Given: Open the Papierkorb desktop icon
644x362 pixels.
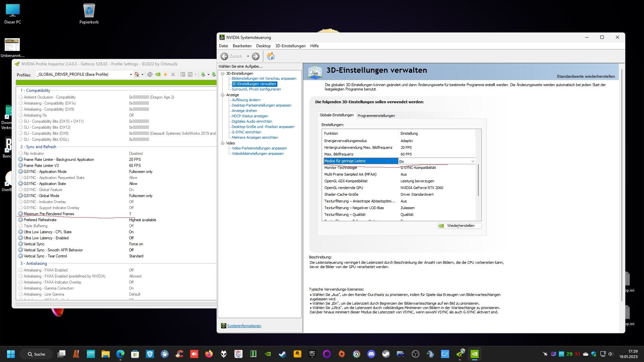Looking at the screenshot, I should tap(89, 14).
